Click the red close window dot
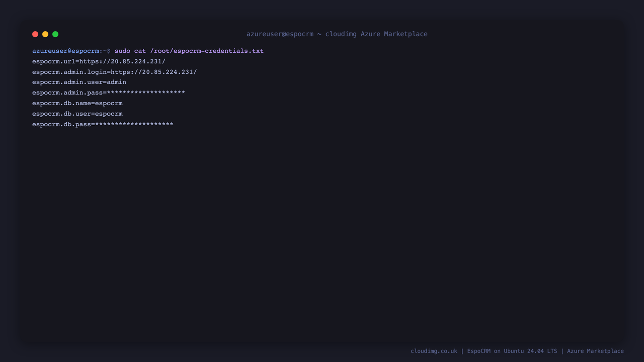This screenshot has width=644, height=362. (x=35, y=34)
